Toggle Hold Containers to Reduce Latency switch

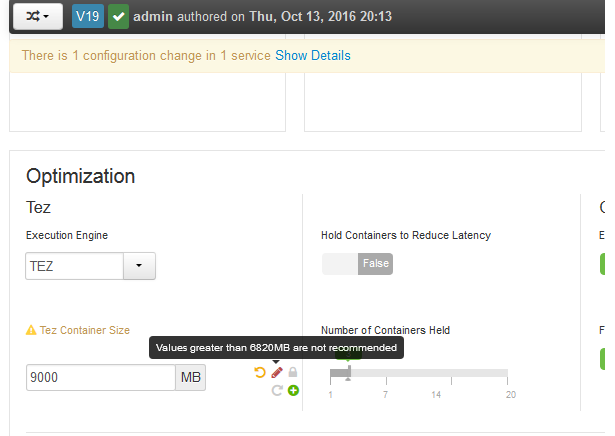point(357,263)
